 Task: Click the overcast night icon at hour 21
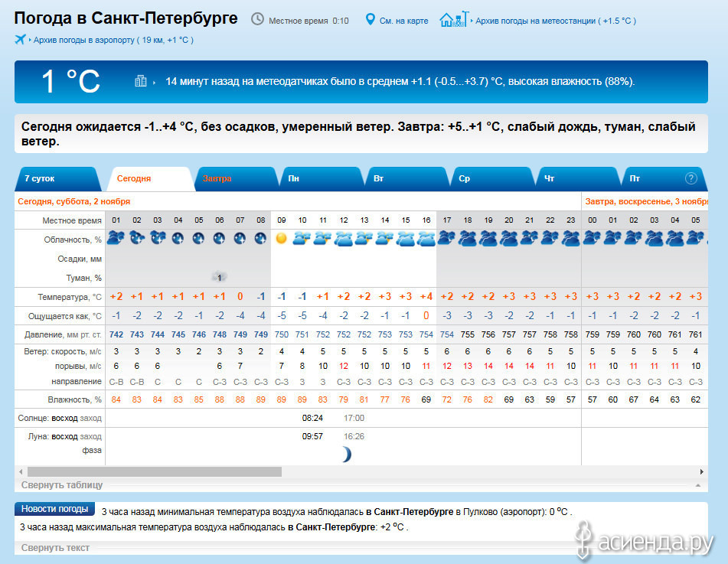click(529, 239)
